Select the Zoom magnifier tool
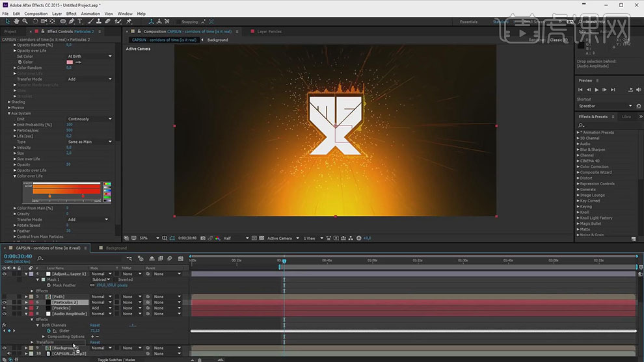This screenshot has width=644, height=362. tap(24, 21)
